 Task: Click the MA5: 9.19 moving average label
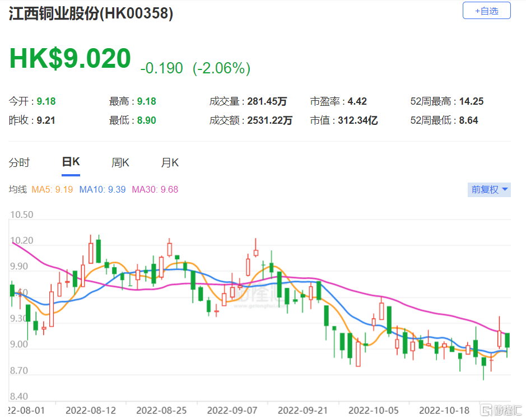pyautogui.click(x=52, y=189)
